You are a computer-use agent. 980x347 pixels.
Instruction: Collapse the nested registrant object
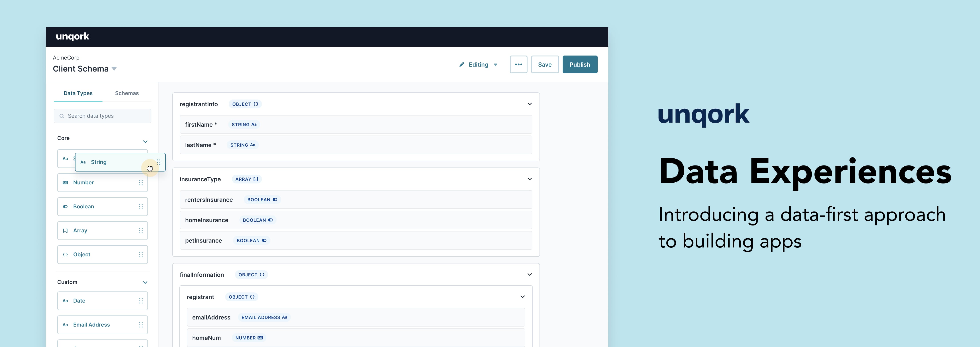coord(522,297)
